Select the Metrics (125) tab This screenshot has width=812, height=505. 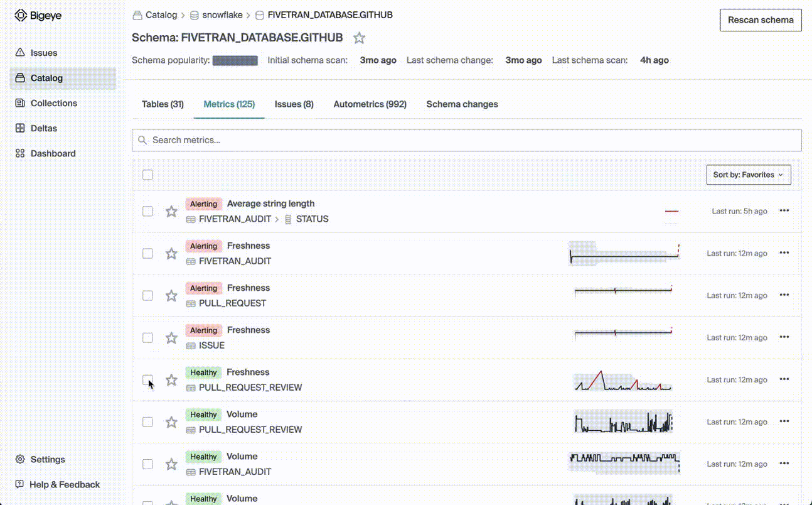point(229,104)
